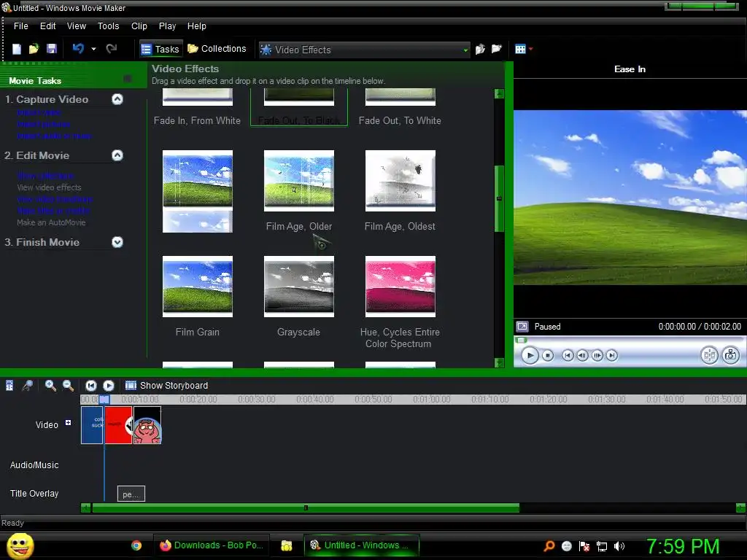Click the timeline playhead marker
Image resolution: width=747 pixels, height=560 pixels.
(104, 400)
